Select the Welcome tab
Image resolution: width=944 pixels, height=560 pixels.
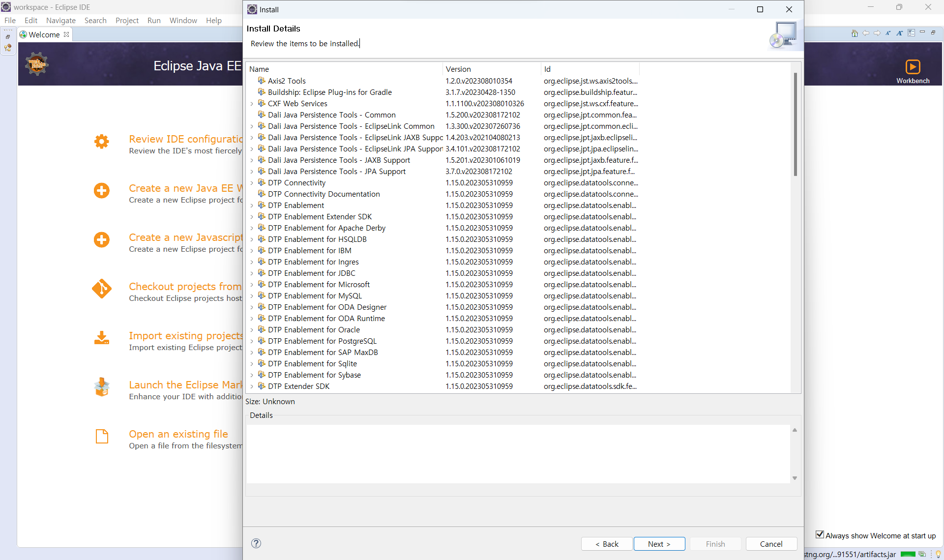tap(44, 34)
